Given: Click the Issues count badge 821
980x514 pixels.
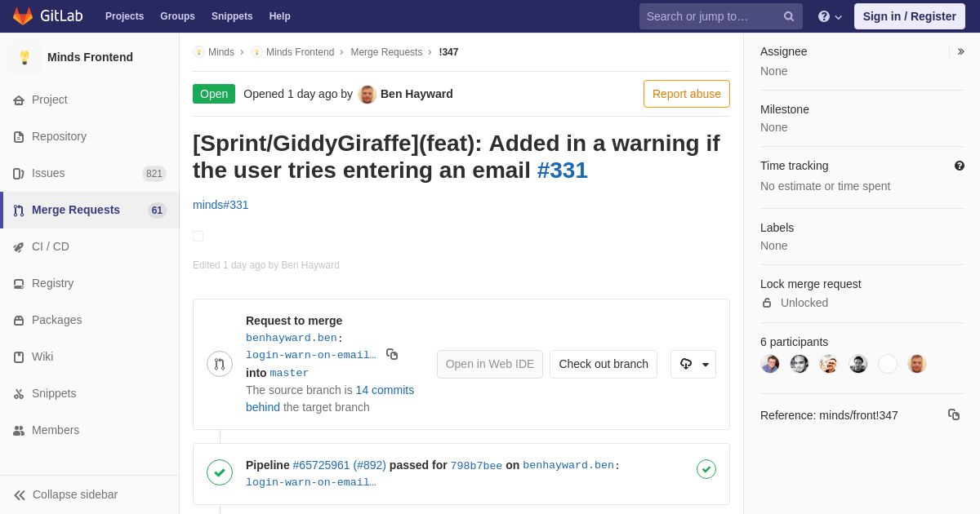Looking at the screenshot, I should click(x=154, y=174).
